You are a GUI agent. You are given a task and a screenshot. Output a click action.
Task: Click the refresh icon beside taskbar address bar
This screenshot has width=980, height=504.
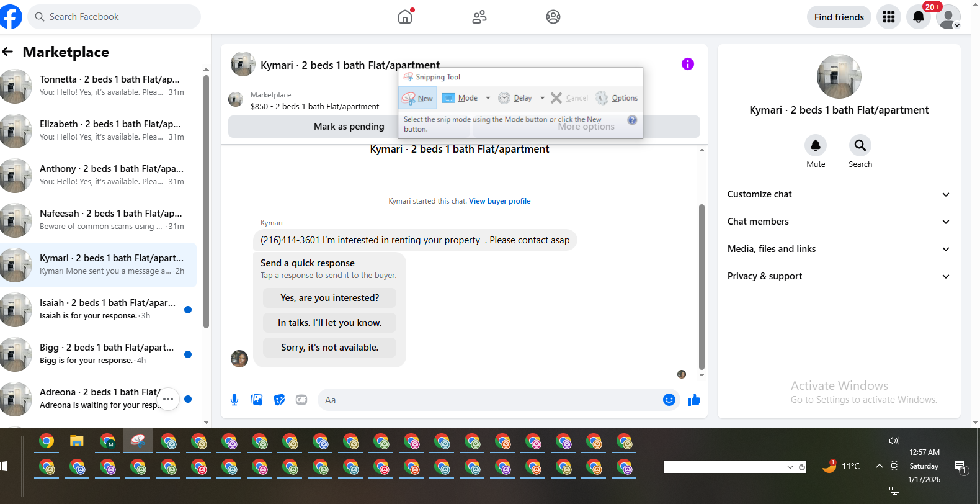coord(802,467)
